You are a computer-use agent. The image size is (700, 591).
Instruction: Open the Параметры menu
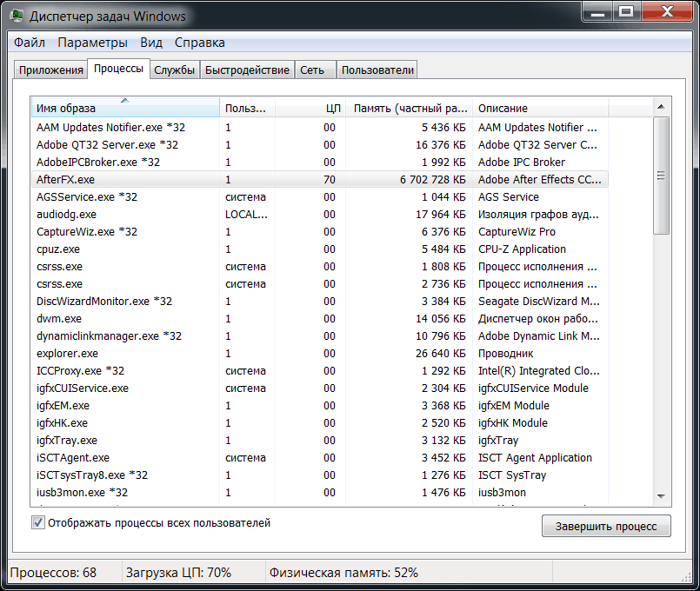point(92,43)
